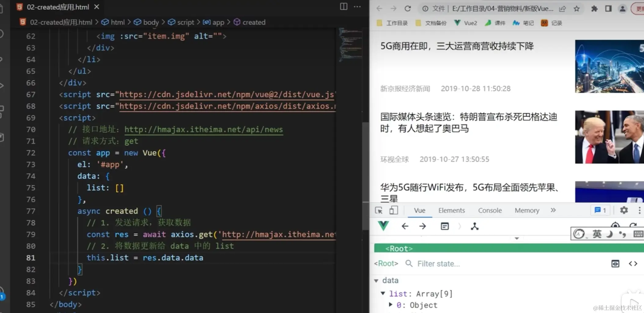The height and width of the screenshot is (313, 644).
Task: Click the created breadcrumb
Action: [249, 22]
